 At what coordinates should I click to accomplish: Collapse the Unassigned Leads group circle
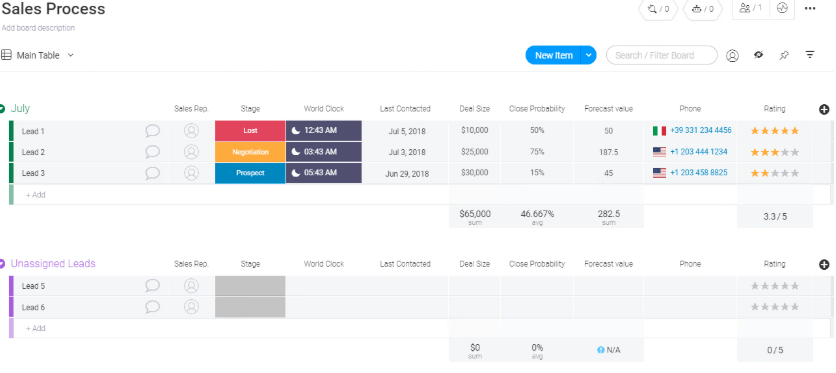[2, 264]
